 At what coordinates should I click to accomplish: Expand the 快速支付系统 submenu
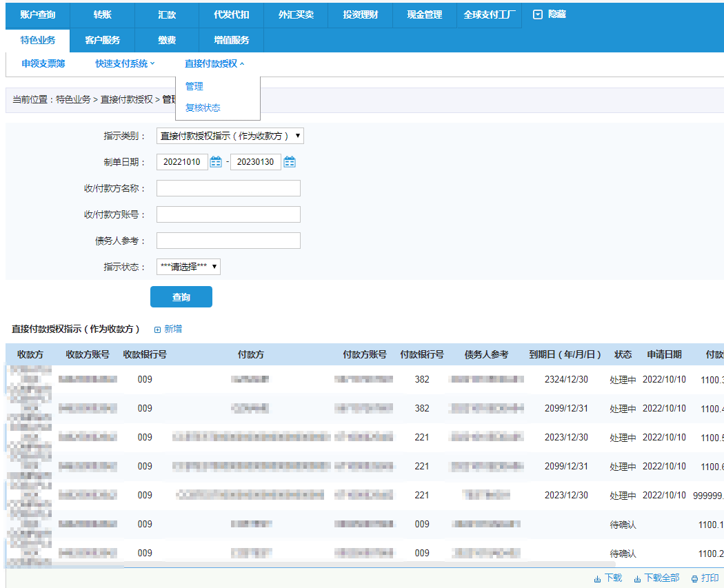[125, 63]
